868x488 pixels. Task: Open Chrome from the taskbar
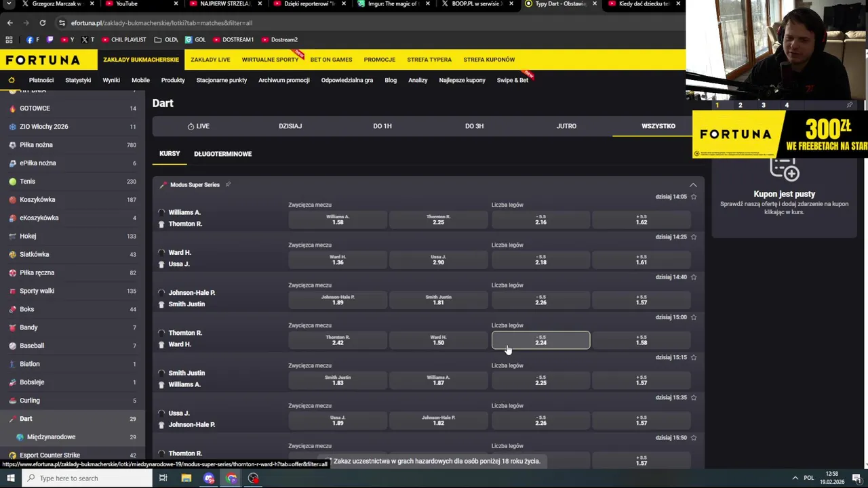pos(231,479)
